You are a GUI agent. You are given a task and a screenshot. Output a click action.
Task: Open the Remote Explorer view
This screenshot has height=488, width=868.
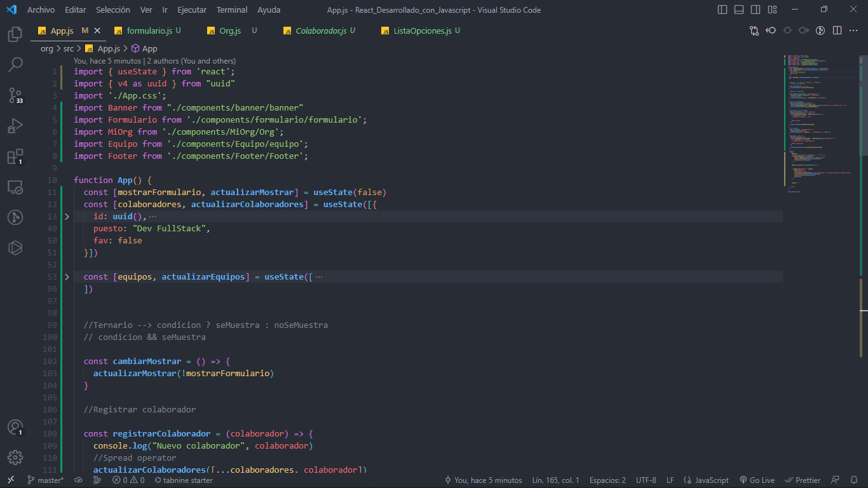click(15, 187)
